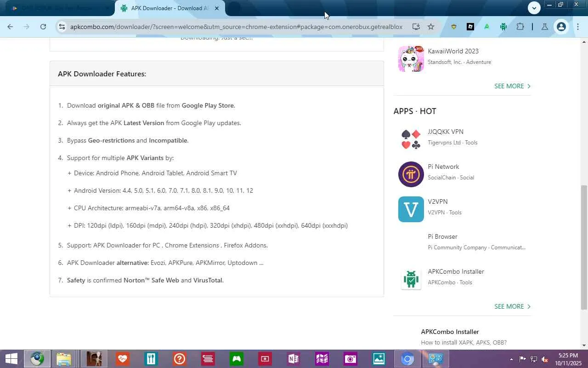Image resolution: width=588 pixels, height=368 pixels.
Task: Open the Roblox browser extension
Action: point(470,27)
